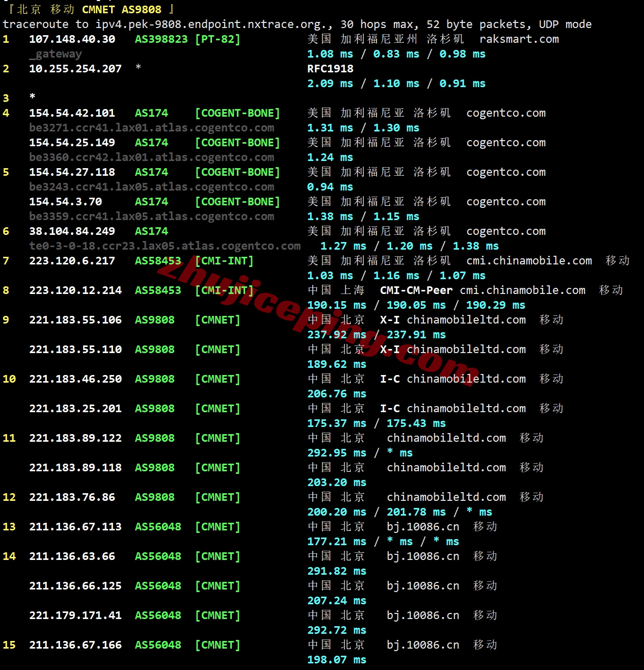Click latency value '175.37 ms'

pyautogui.click(x=337, y=423)
